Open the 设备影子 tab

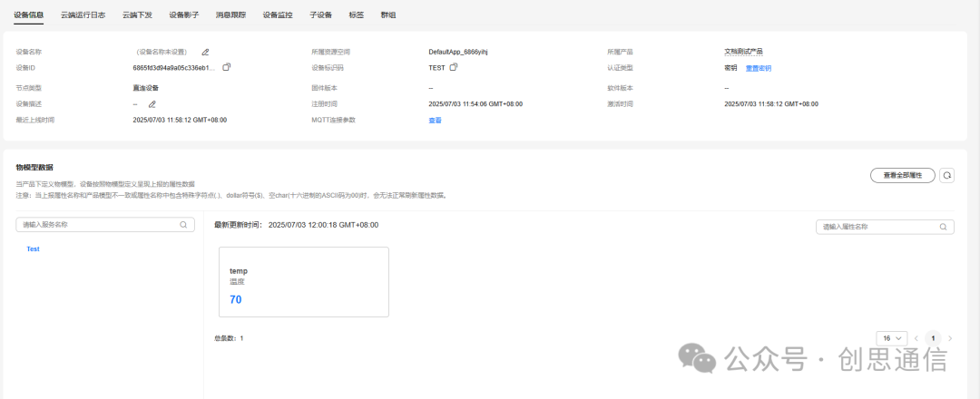[x=183, y=15]
